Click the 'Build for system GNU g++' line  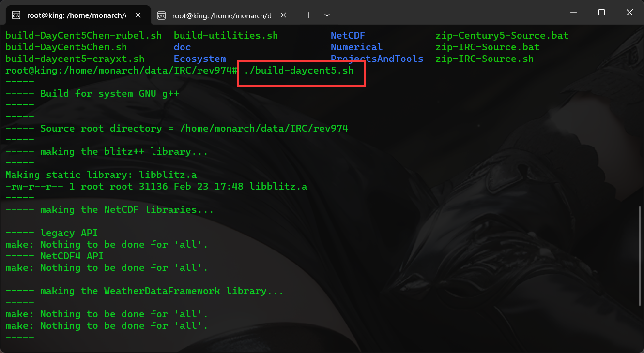(x=92, y=94)
